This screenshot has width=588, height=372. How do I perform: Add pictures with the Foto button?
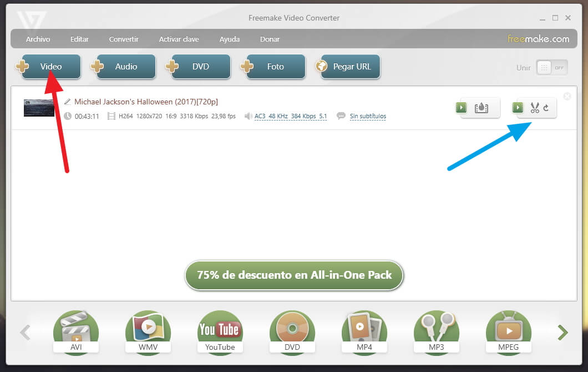[x=276, y=67]
